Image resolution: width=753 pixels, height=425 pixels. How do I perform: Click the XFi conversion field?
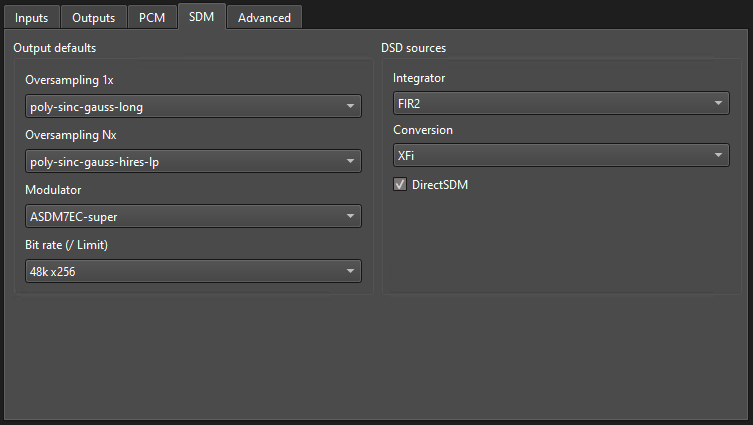pos(561,155)
